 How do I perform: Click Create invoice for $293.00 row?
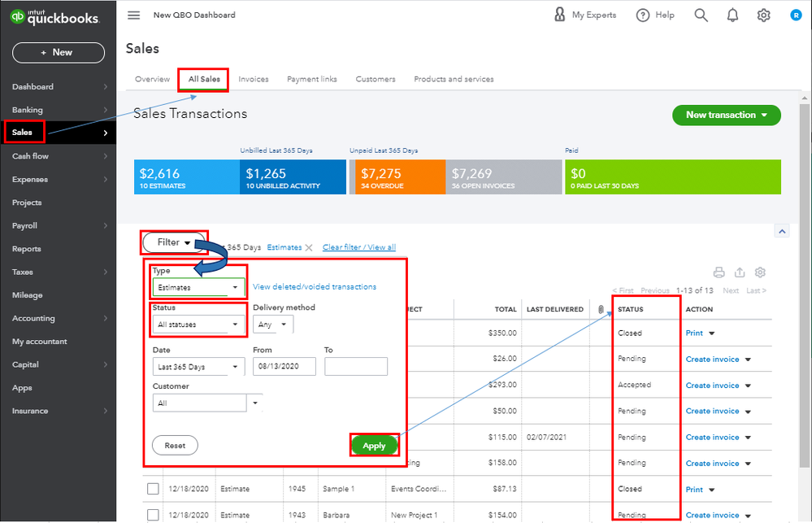tap(712, 385)
